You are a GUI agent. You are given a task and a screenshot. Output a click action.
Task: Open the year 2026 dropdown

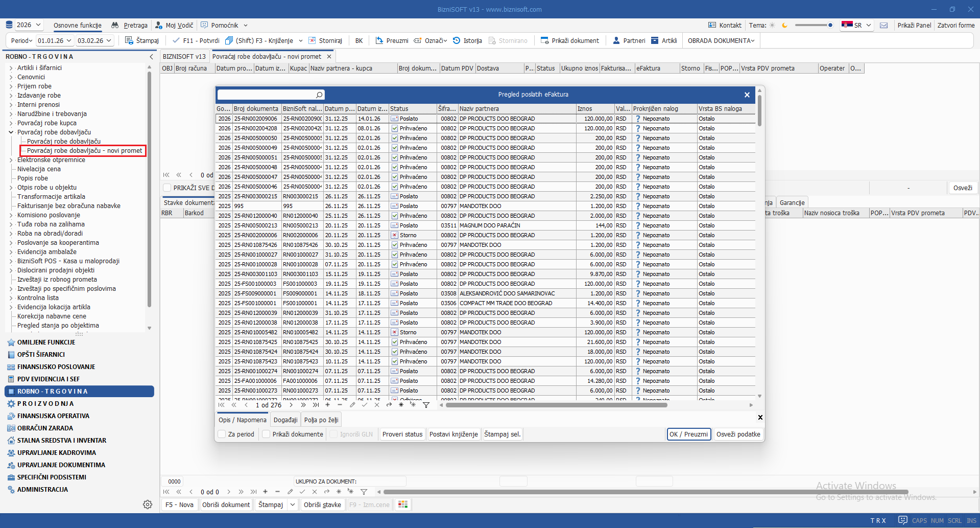tap(39, 25)
